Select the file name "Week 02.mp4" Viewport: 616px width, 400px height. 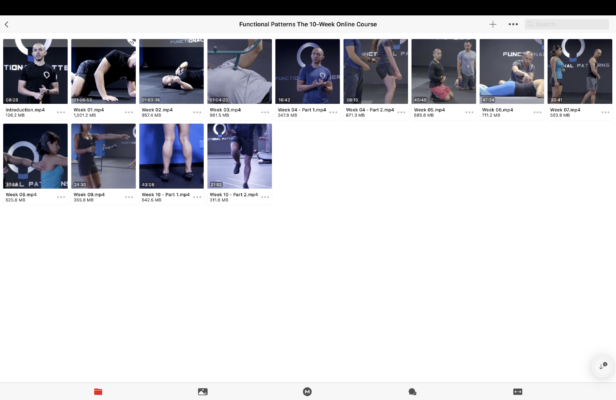pos(157,110)
